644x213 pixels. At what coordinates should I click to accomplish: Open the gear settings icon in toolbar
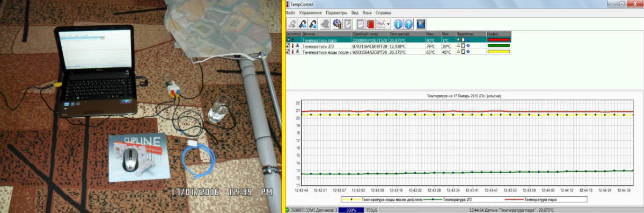[x=337, y=24]
